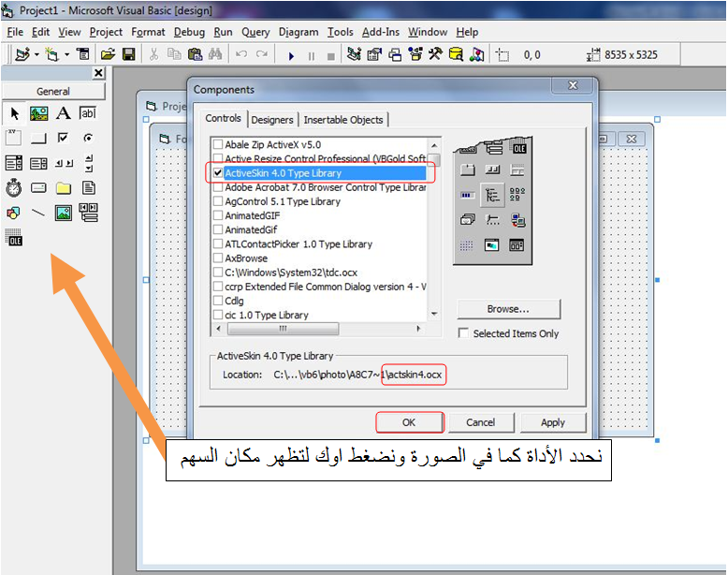Viewport: 728px width, 575px height.
Task: Check the AnimatedGIF component box
Action: 218,215
